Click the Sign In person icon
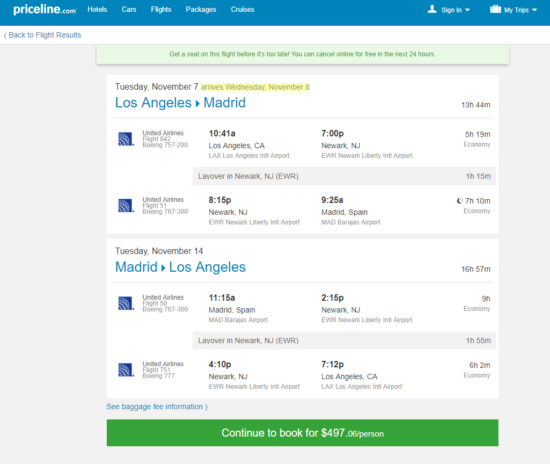The height and width of the screenshot is (464, 550). 432,9
